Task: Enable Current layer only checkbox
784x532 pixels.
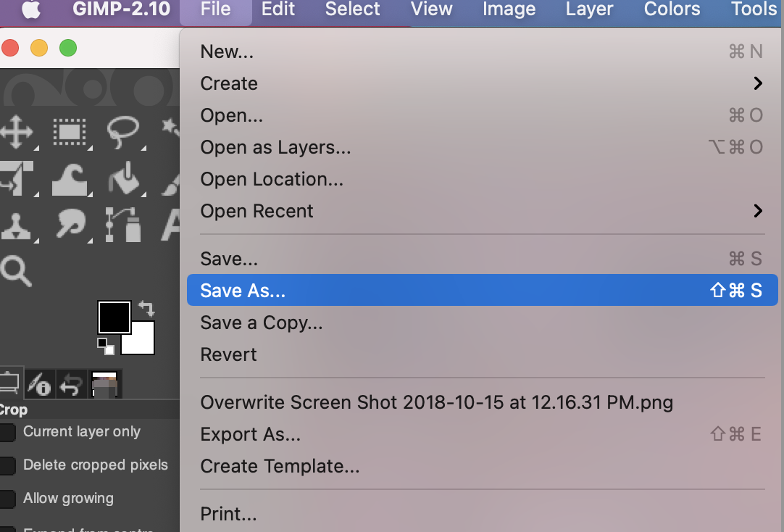Action: tap(8, 432)
